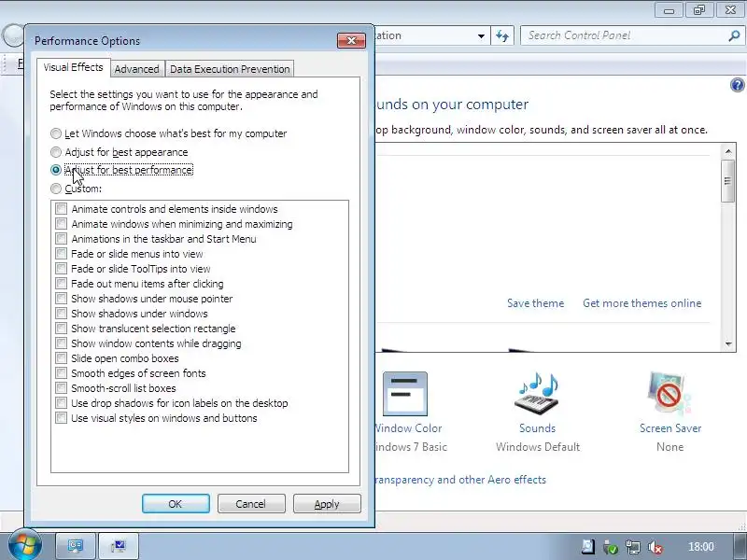Switch to the Visual Effects tab

click(74, 67)
